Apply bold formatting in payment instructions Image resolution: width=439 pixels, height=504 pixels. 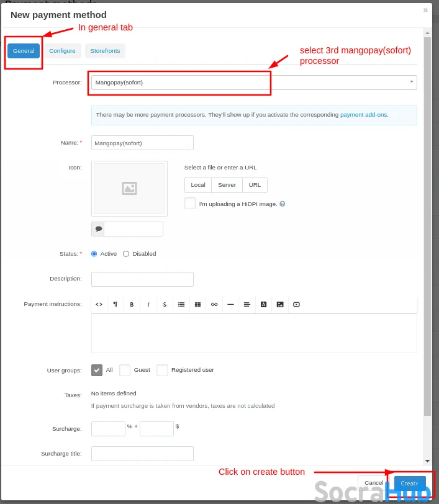132,304
